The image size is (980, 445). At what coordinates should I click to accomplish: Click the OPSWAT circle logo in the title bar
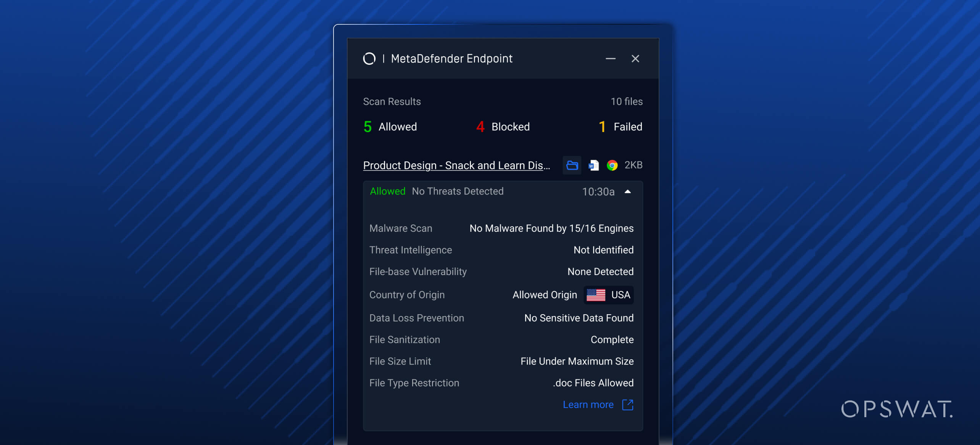click(x=369, y=58)
